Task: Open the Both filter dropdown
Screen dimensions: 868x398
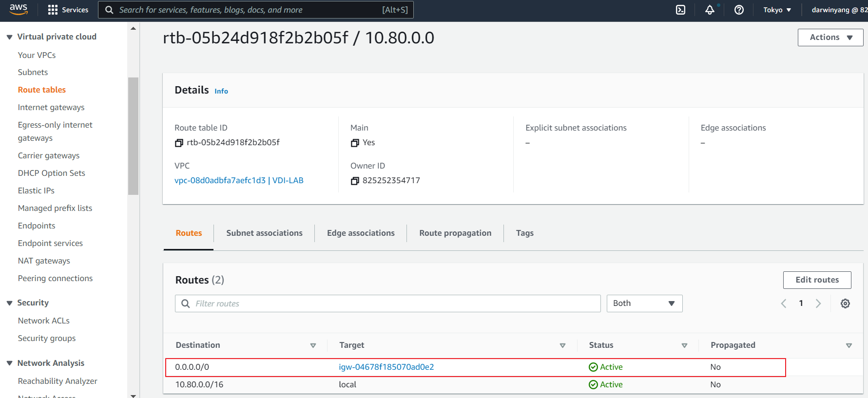Action: click(644, 303)
